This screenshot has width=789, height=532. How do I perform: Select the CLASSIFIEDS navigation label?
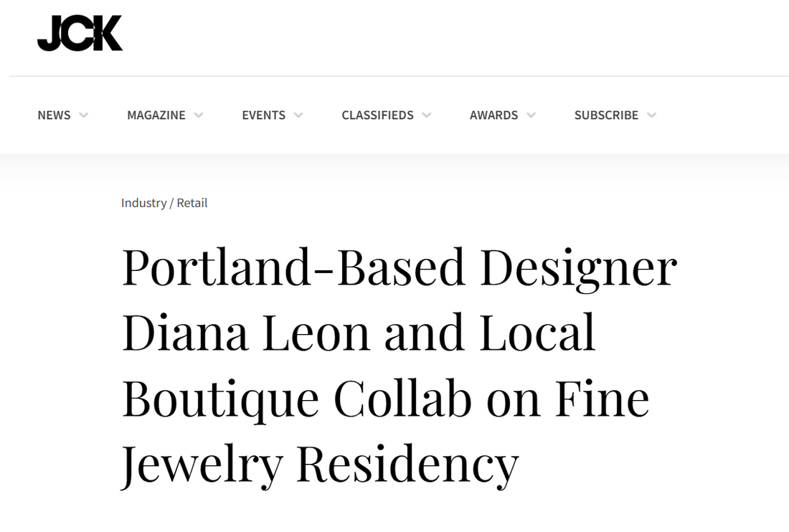(377, 115)
